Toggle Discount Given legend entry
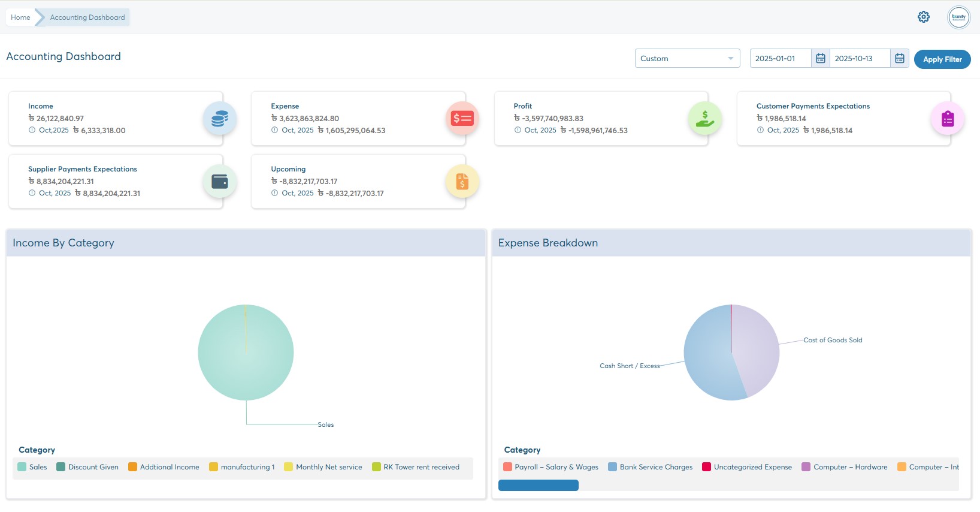The image size is (980, 512). coord(87,467)
